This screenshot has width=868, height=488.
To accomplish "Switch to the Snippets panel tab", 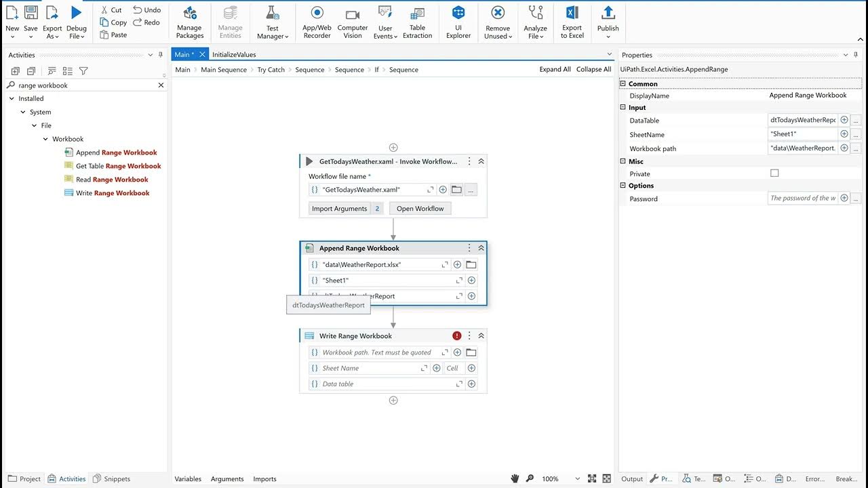I will [111, 479].
